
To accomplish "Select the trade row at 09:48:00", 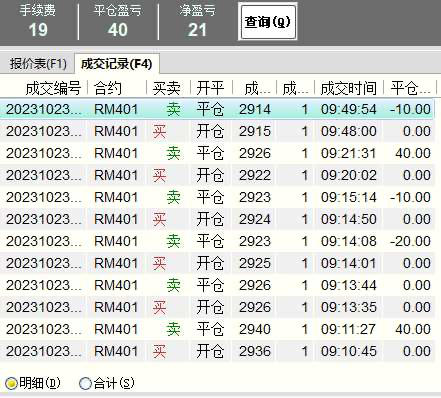I will click(x=217, y=131).
